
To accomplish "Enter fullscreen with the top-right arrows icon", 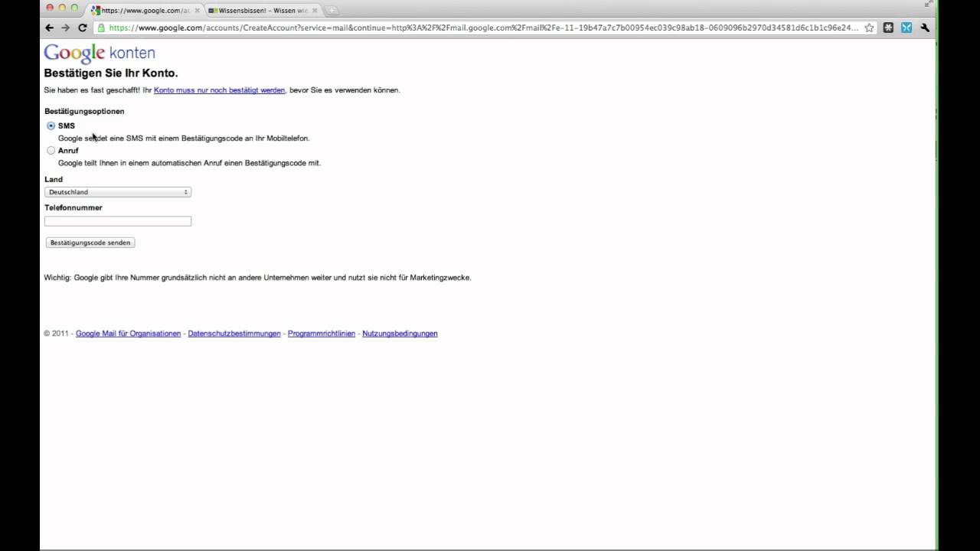I will pos(929,5).
